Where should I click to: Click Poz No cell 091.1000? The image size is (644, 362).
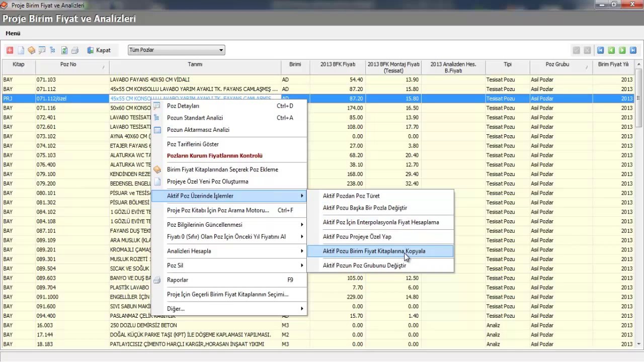click(x=72, y=297)
